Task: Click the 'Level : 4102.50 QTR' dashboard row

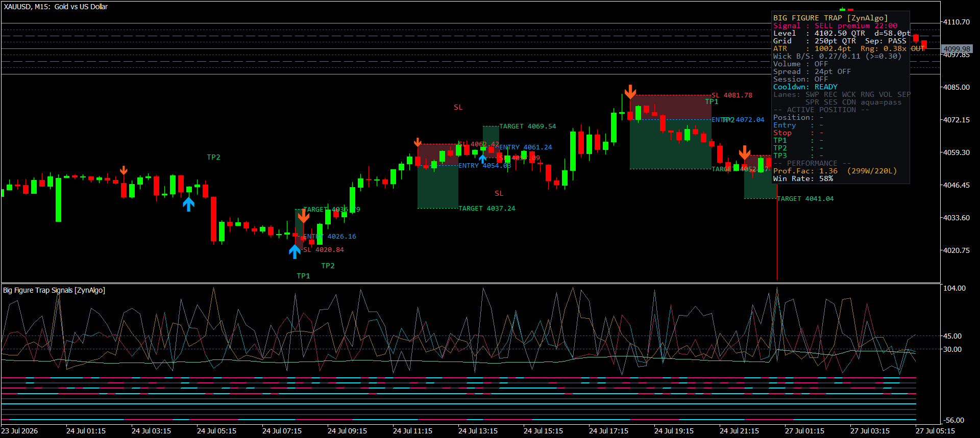Action: click(x=842, y=33)
